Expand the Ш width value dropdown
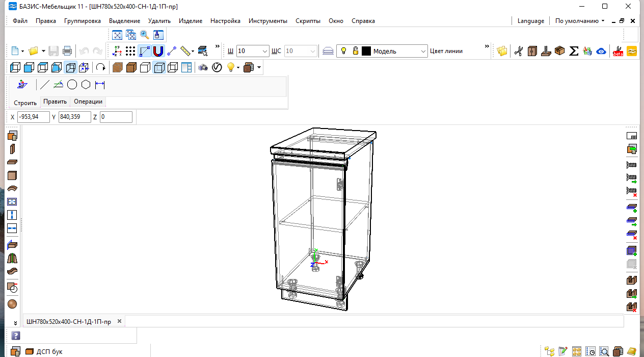644x357 pixels. pyautogui.click(x=265, y=51)
